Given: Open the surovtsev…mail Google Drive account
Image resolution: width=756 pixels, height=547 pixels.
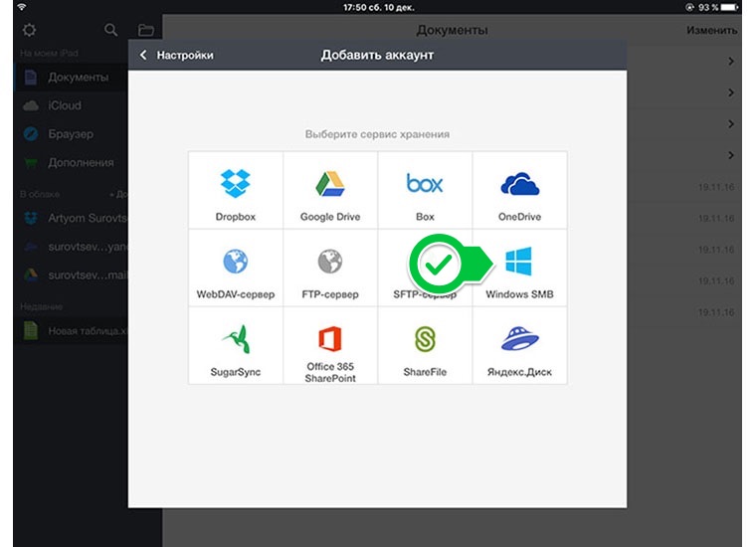Looking at the screenshot, I should pyautogui.click(x=72, y=275).
